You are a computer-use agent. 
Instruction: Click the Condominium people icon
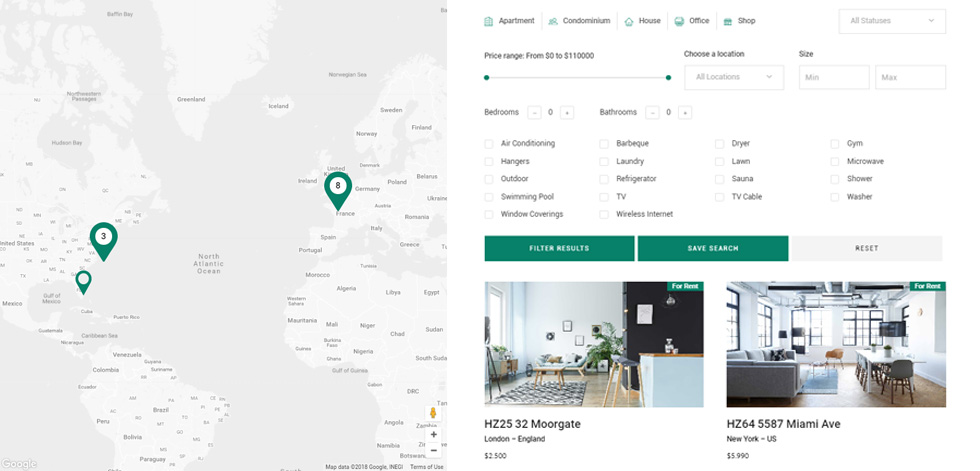553,21
